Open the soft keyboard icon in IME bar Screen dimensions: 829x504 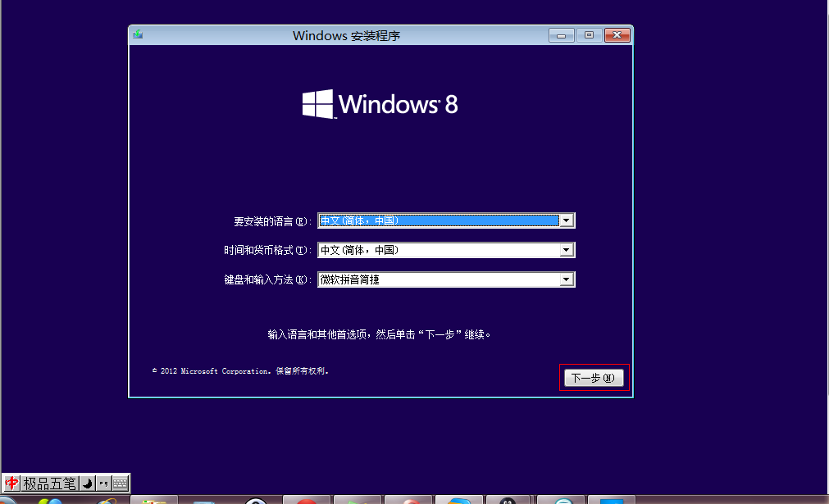121,484
